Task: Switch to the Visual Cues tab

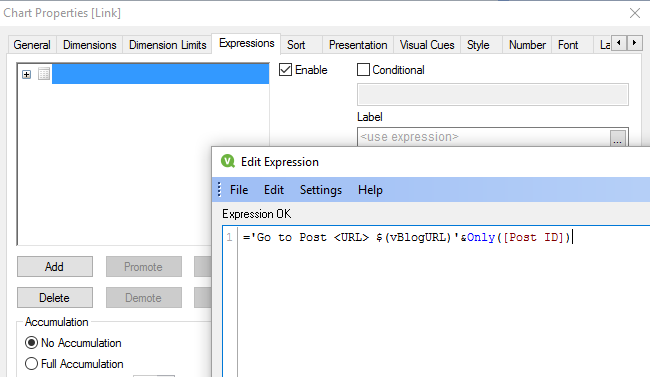Action: [427, 45]
